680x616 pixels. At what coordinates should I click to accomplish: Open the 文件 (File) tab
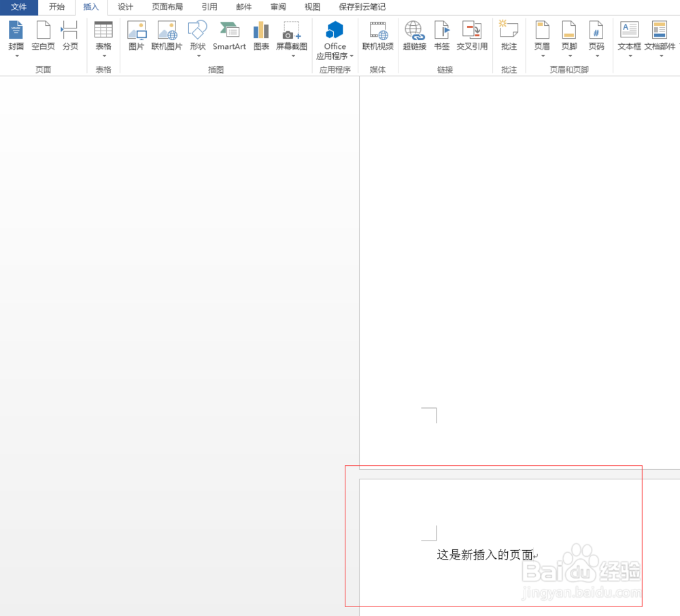18,7
